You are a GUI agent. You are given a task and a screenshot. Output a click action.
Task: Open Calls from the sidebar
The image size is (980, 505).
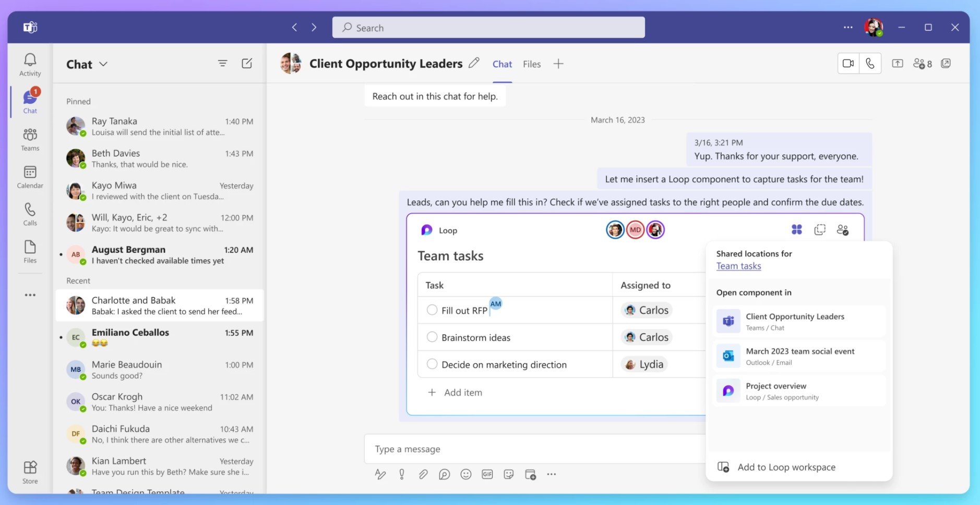click(30, 215)
